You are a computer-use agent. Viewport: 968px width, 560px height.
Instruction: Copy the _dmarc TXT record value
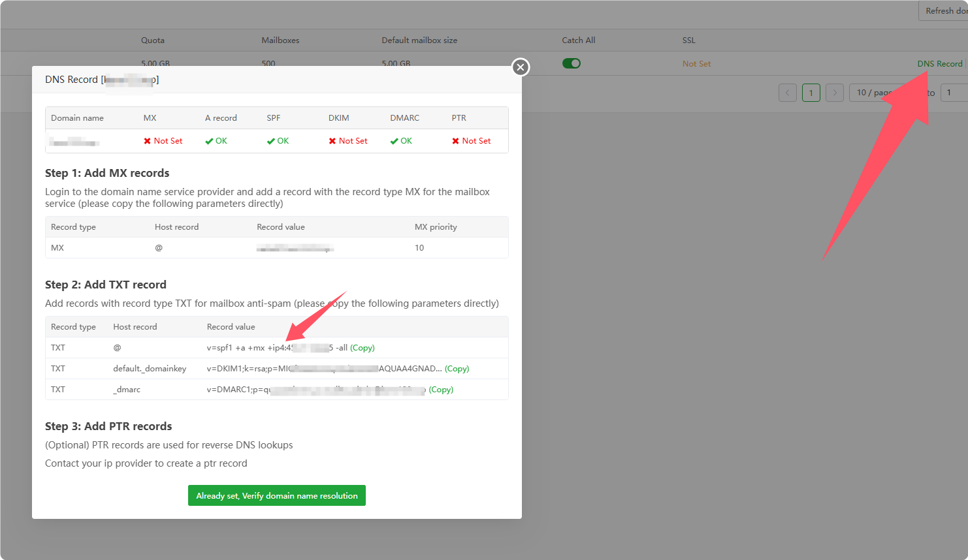pos(441,390)
